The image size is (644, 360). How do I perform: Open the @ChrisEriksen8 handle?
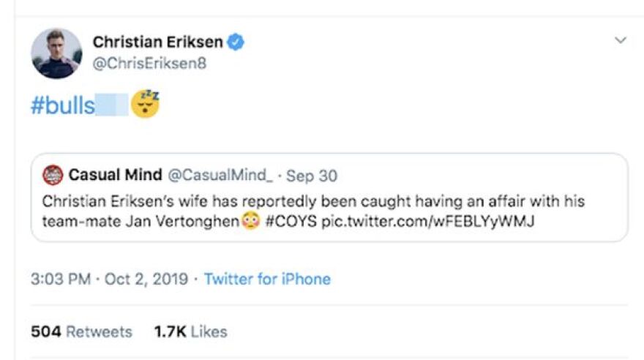(149, 64)
